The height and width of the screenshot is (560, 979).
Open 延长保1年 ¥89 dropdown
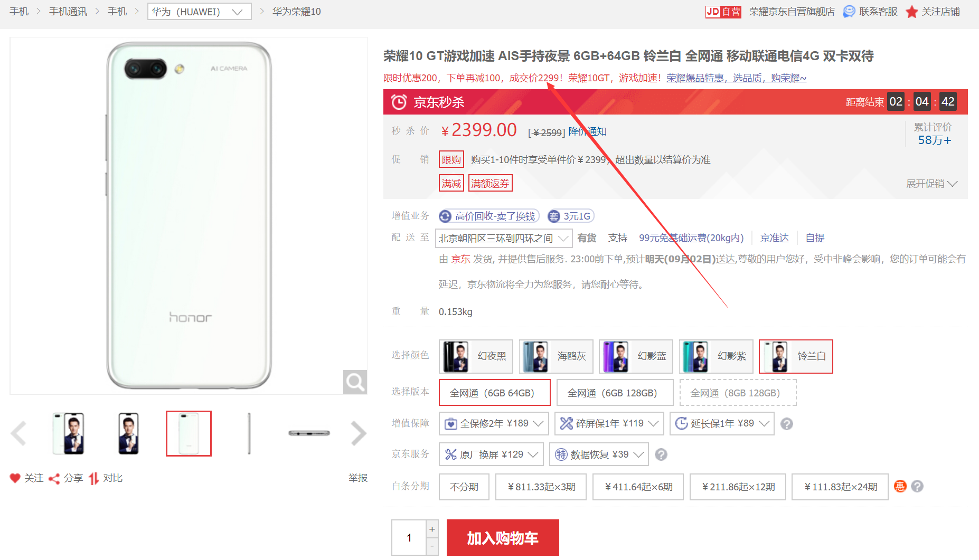722,423
